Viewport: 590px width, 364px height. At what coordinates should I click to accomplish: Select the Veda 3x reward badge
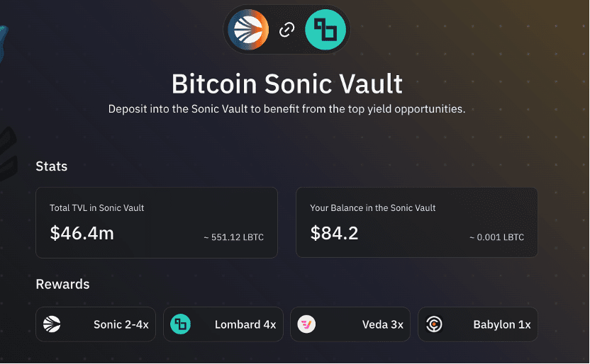[350, 324]
